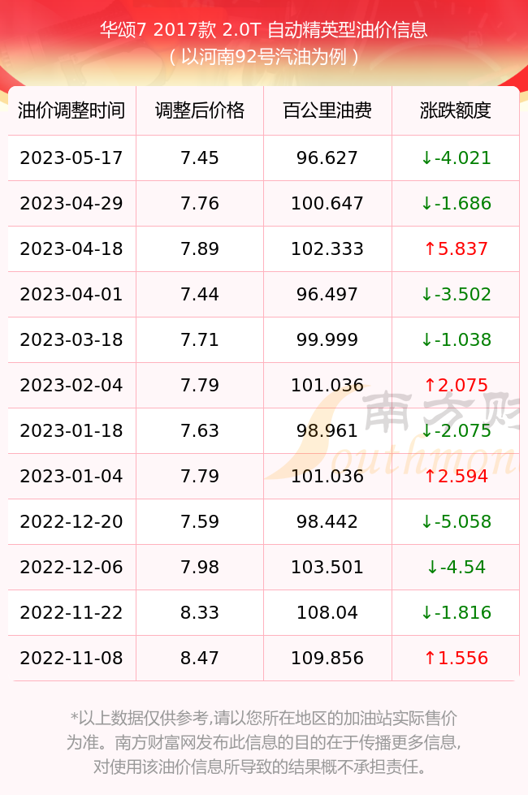Click the title 华颂7 2017款 2.0T heading
Screen dimensions: 528x812
264,30
